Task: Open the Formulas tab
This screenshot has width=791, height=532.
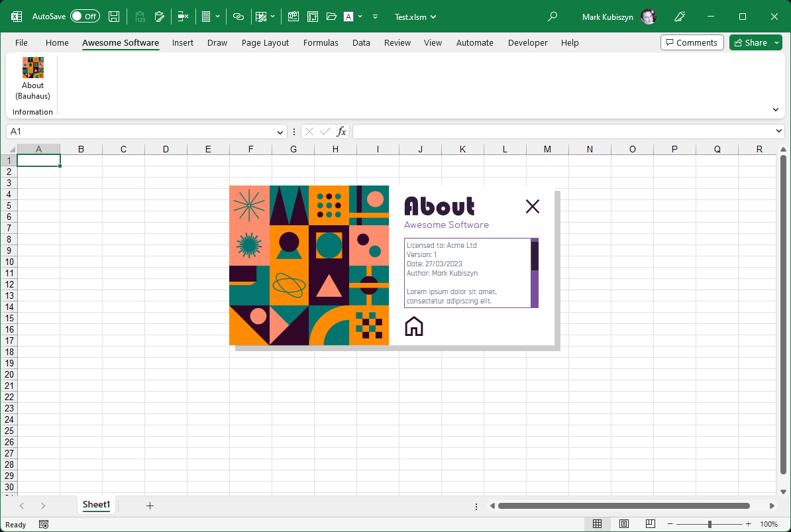Action: 321,43
